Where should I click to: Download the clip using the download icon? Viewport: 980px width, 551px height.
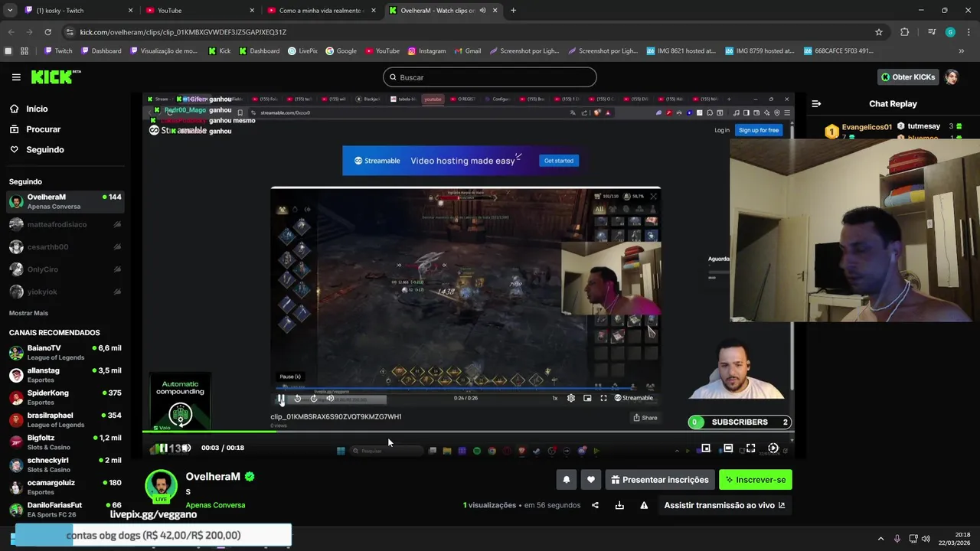coord(619,505)
